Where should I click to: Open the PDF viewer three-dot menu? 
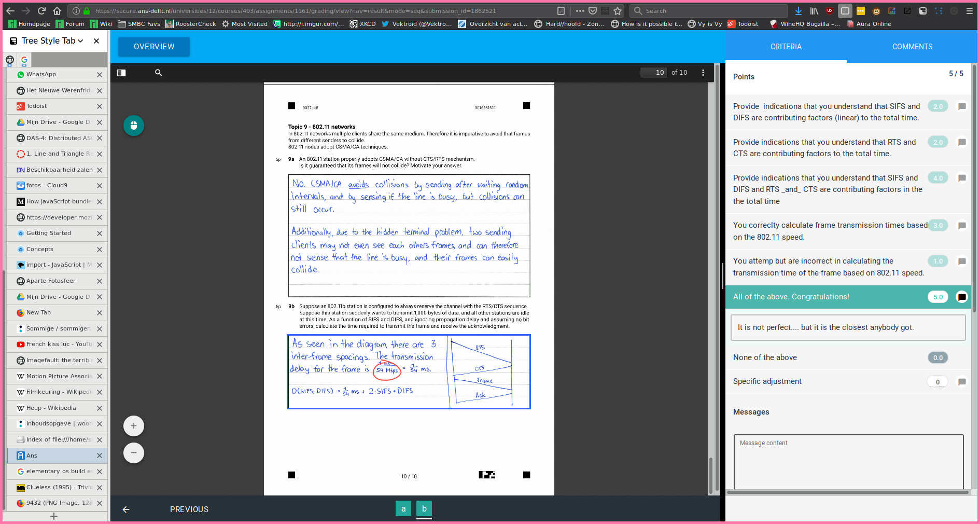pyautogui.click(x=703, y=73)
